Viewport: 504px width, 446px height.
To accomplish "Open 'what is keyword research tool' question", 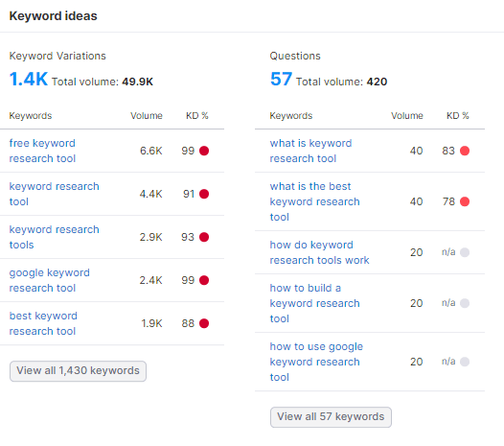I will click(310, 151).
